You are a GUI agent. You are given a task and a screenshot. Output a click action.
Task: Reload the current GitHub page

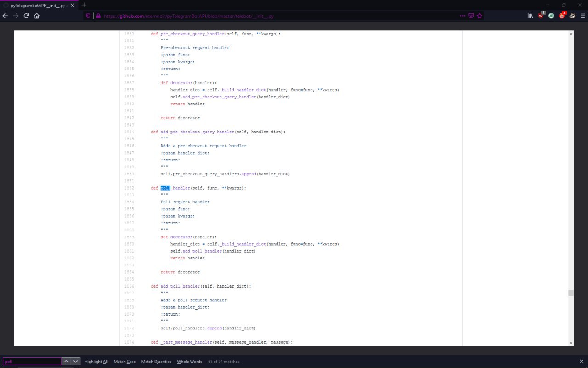[x=26, y=16]
